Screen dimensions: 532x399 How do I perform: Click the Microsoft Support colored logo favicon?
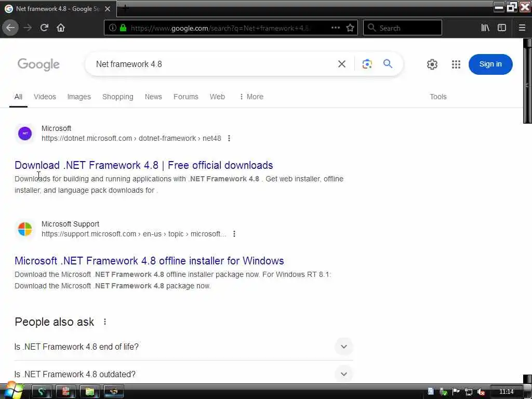coord(25,229)
